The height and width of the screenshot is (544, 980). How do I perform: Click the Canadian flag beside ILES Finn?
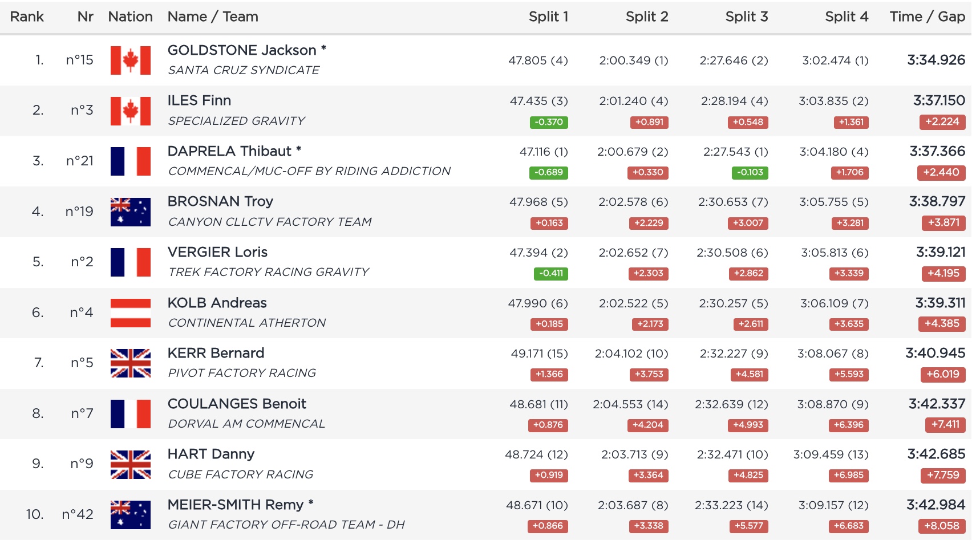[130, 111]
